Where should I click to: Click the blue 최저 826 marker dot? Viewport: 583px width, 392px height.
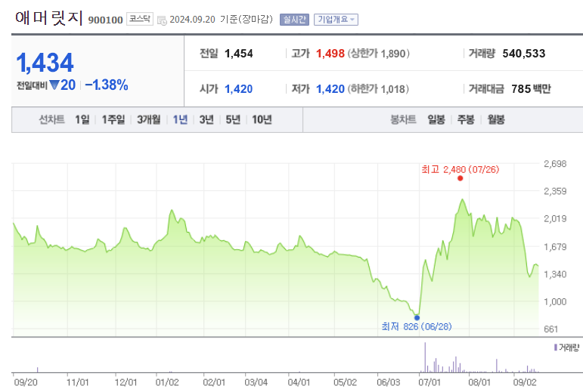417,318
